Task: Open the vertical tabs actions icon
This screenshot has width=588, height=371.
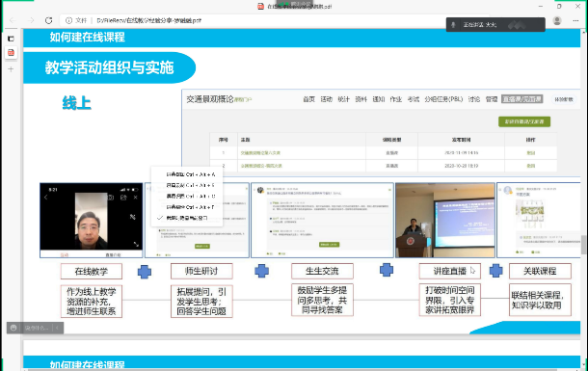Action: tap(11, 39)
